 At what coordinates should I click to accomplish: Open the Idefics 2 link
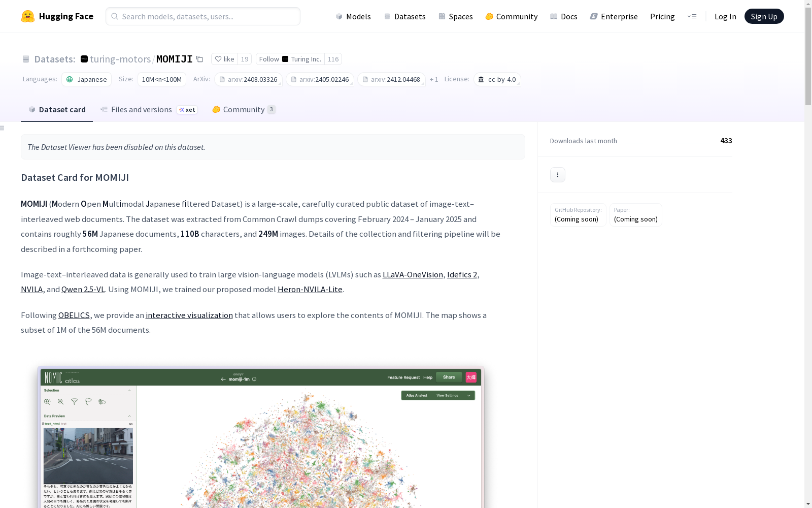462,274
